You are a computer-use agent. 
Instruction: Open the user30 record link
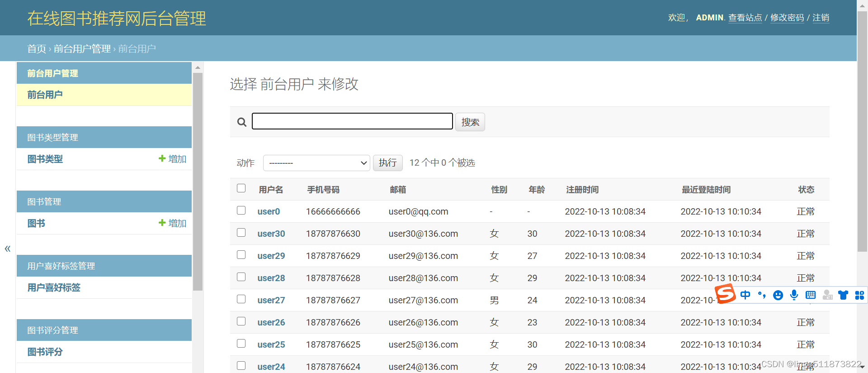click(271, 234)
